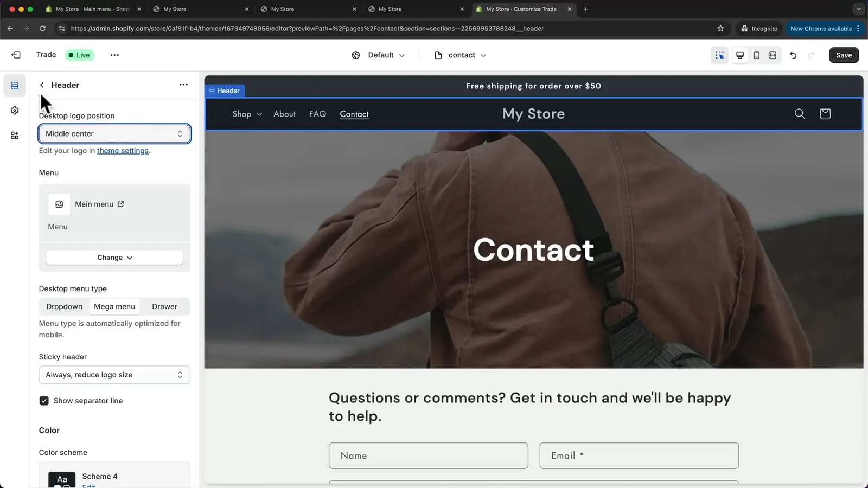
Task: Click the Contact banner heading
Action: pos(534,249)
